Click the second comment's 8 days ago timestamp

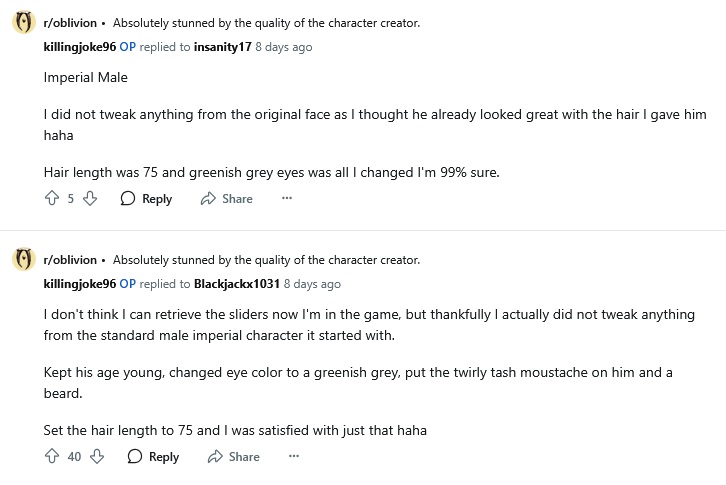(313, 284)
